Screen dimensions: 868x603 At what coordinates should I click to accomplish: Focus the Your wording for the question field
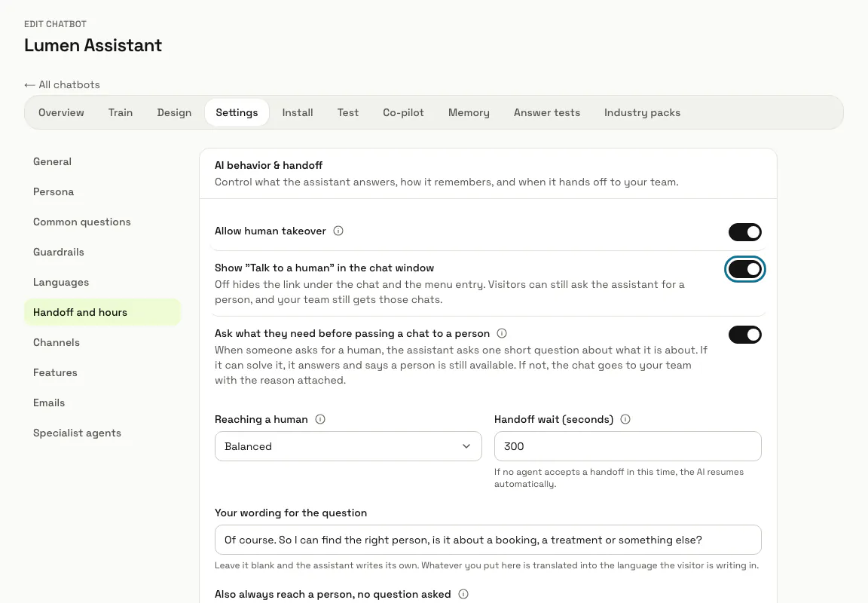(488, 540)
